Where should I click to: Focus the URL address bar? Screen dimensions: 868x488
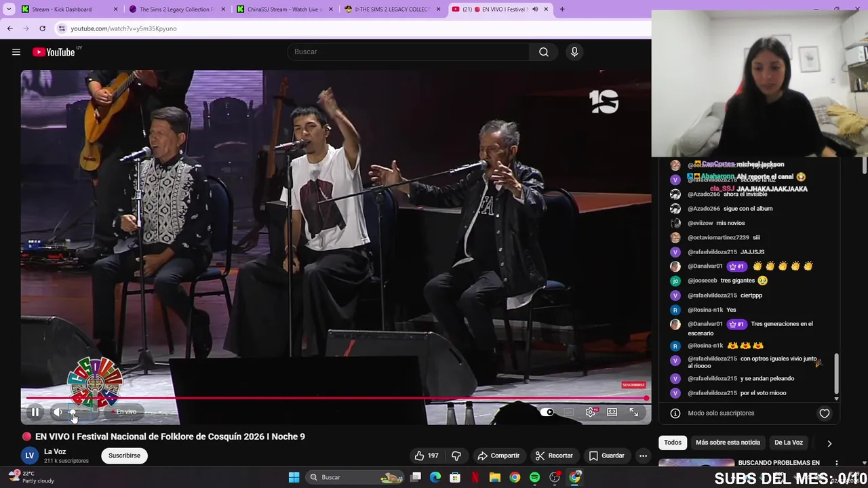pyautogui.click(x=353, y=28)
